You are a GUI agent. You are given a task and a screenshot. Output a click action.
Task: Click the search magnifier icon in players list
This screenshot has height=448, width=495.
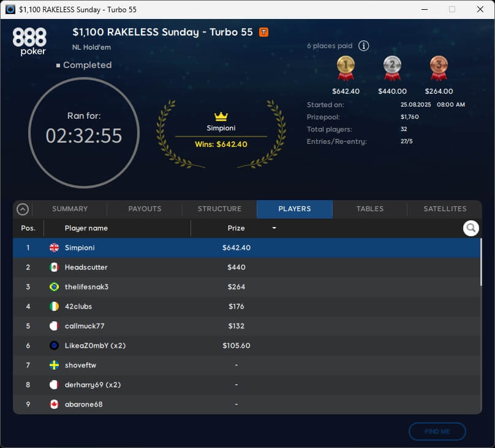tap(470, 228)
